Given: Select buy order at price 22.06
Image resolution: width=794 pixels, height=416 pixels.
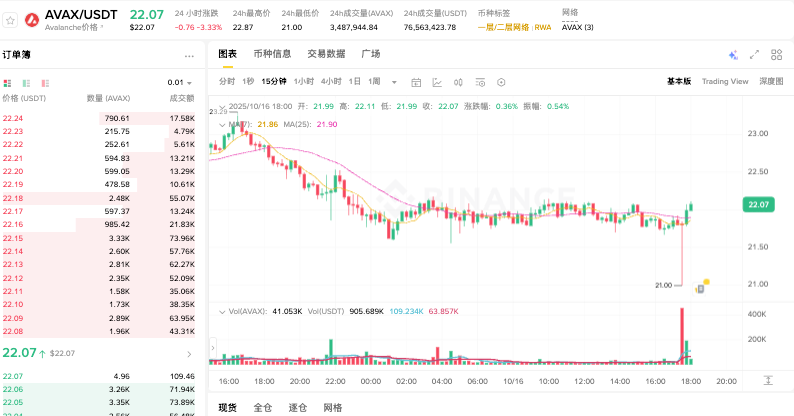Looking at the screenshot, I should pos(99,389).
